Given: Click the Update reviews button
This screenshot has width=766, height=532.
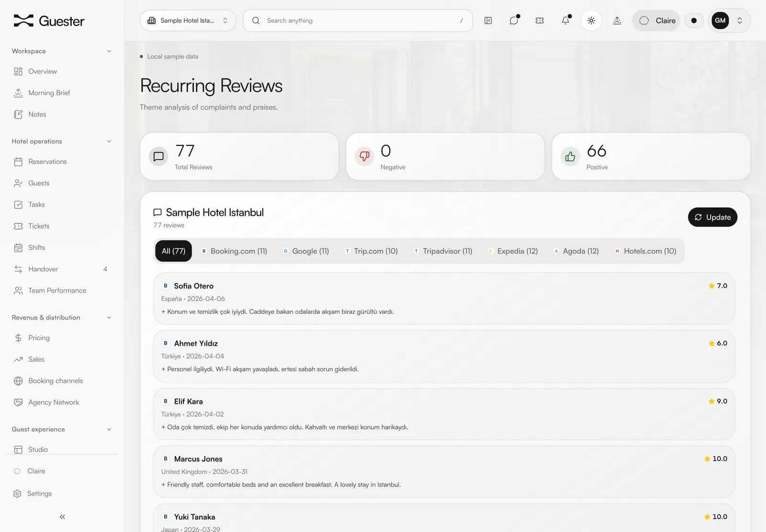Looking at the screenshot, I should coord(712,217).
